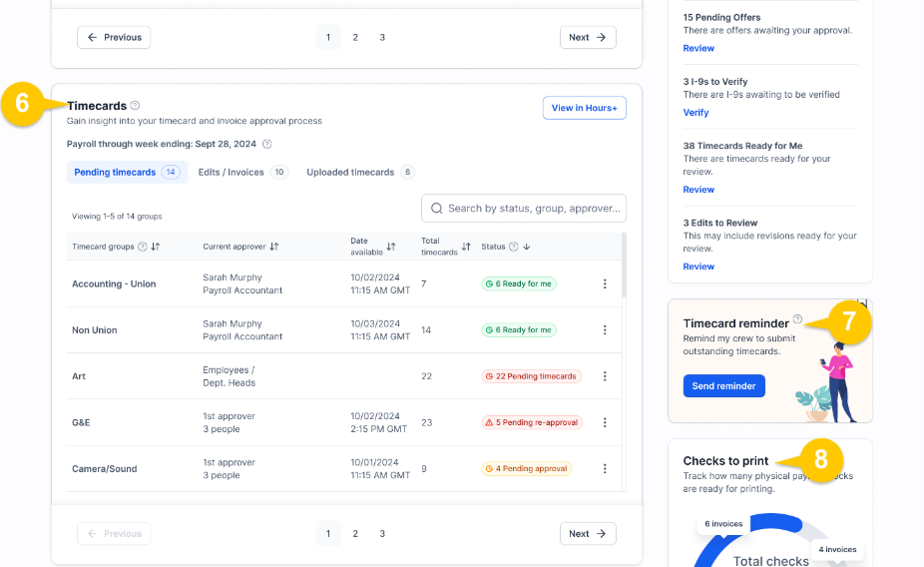
Task: Open the Timecards help tooltip icon
Action: [135, 106]
